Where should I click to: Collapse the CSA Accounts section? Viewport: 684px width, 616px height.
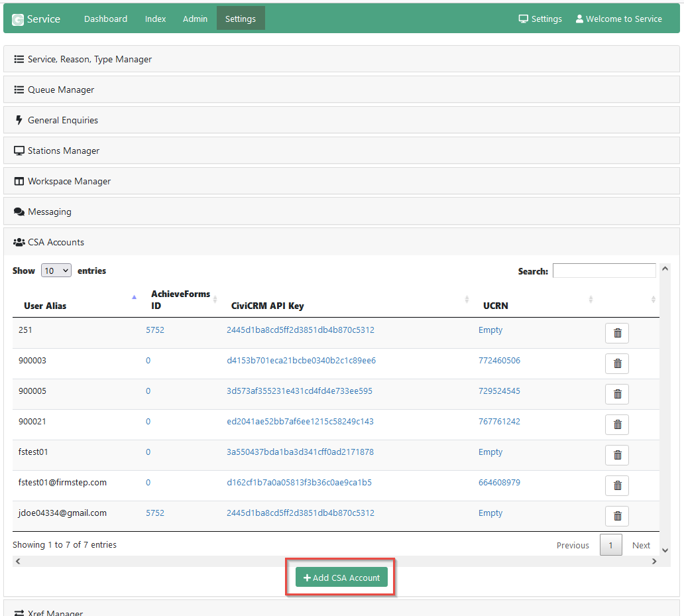coord(341,242)
